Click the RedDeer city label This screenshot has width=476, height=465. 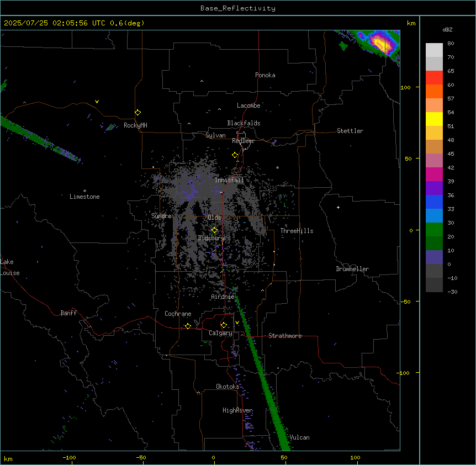[x=243, y=141]
